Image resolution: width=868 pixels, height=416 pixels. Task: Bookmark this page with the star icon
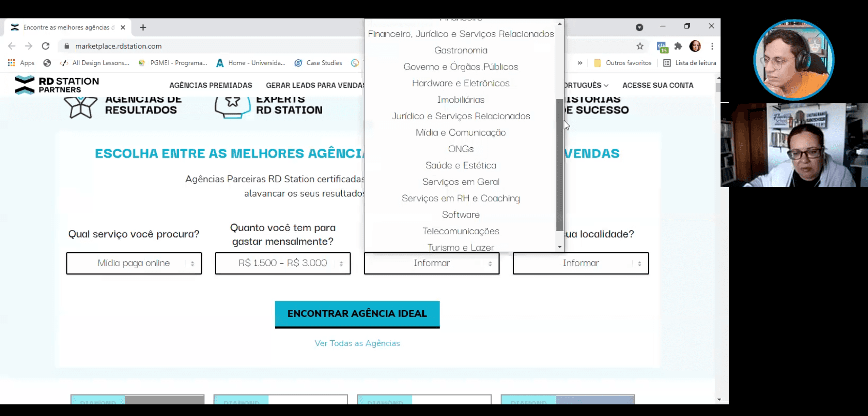640,46
